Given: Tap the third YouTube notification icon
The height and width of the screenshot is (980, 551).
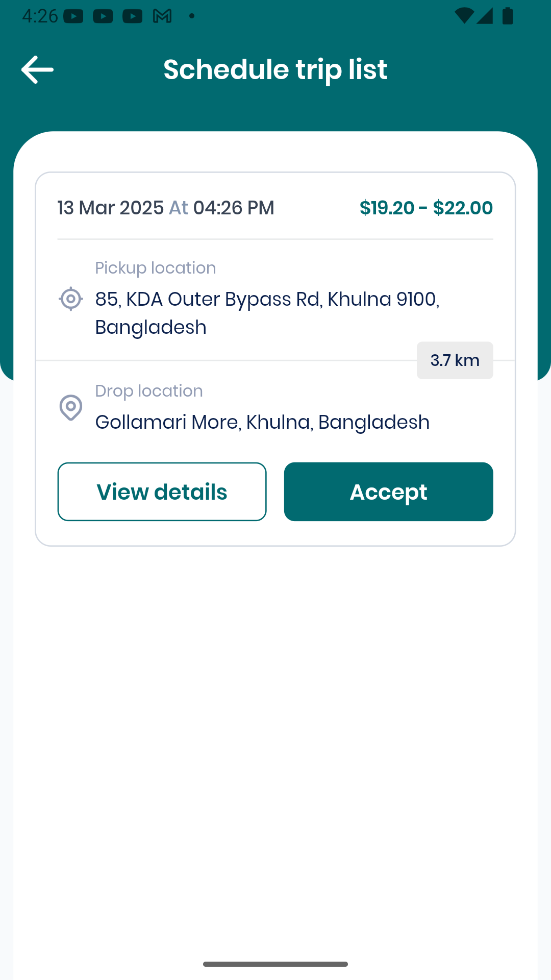Looking at the screenshot, I should tap(133, 16).
